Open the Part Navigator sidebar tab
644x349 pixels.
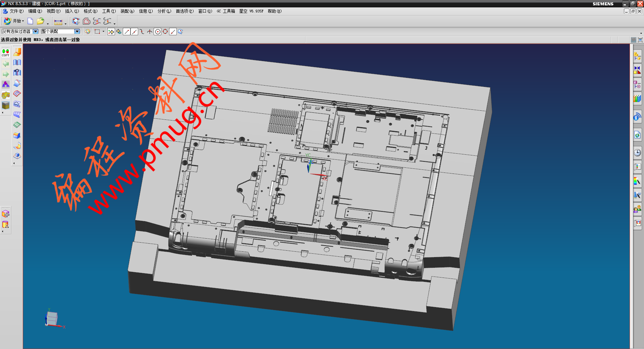pos(637,85)
